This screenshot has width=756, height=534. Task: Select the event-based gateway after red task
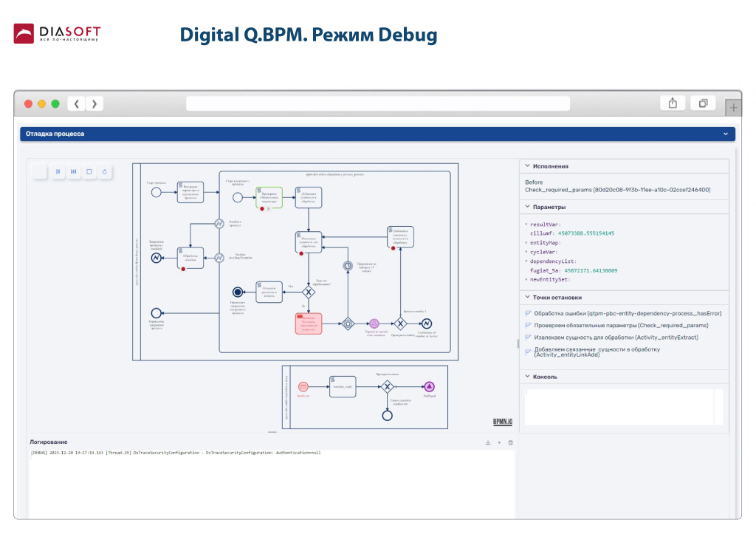pos(348,324)
